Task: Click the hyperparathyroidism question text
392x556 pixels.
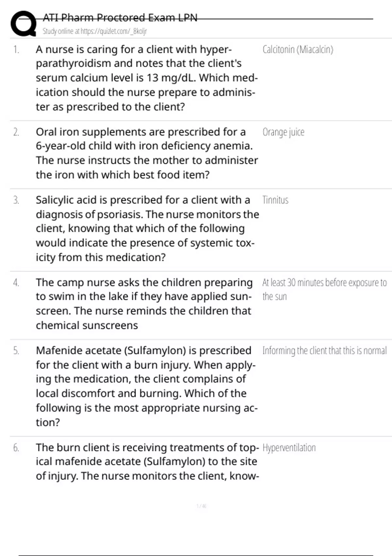Action: point(147,78)
